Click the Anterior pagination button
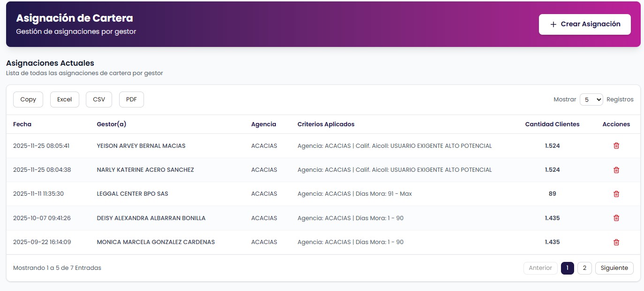Viewport: 644px width, 291px height. pyautogui.click(x=540, y=268)
